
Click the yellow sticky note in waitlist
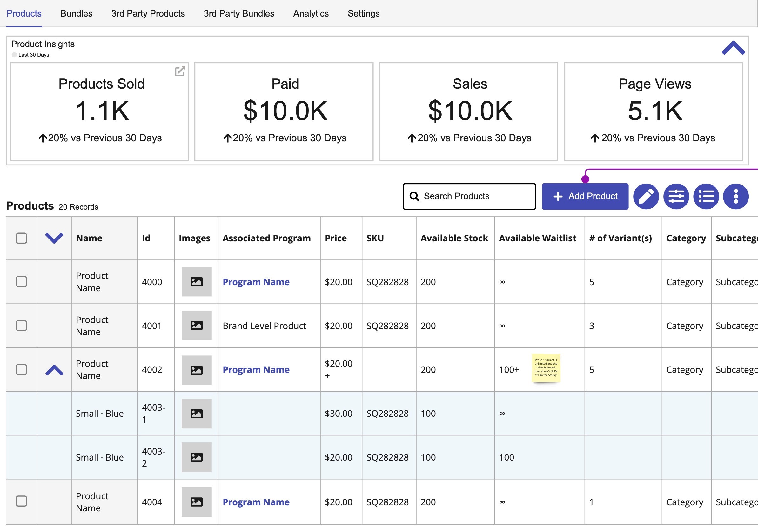[x=546, y=367]
